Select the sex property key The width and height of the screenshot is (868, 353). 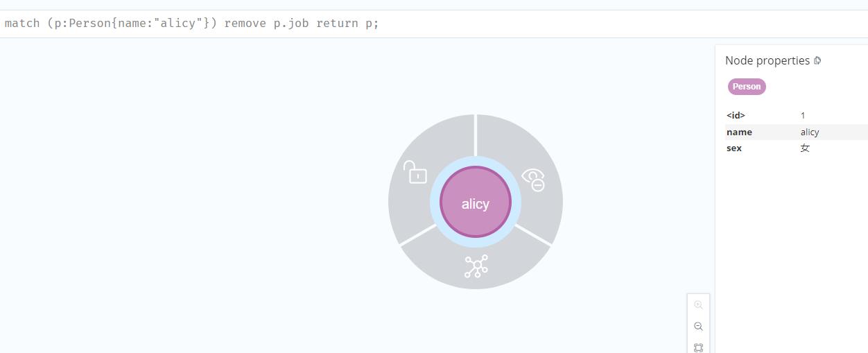734,148
